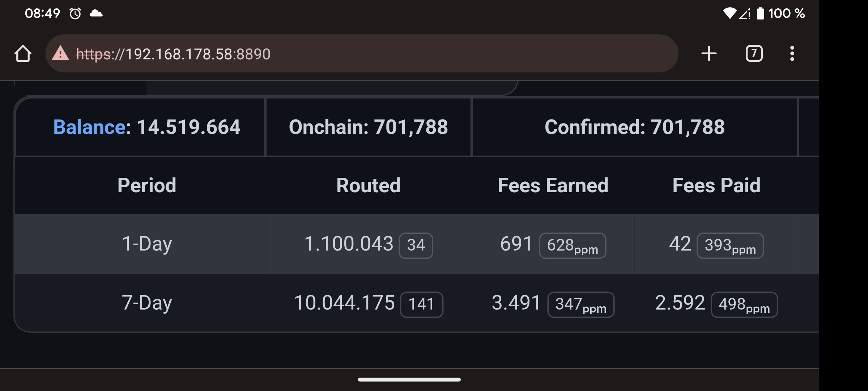
Task: Click the 628 ppm fees earned badge
Action: coord(573,245)
